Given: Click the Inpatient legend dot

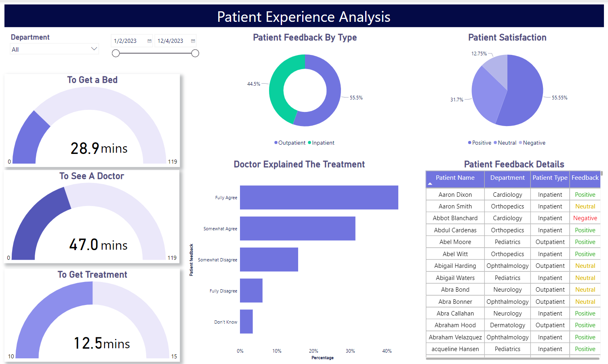Looking at the screenshot, I should [x=309, y=143].
